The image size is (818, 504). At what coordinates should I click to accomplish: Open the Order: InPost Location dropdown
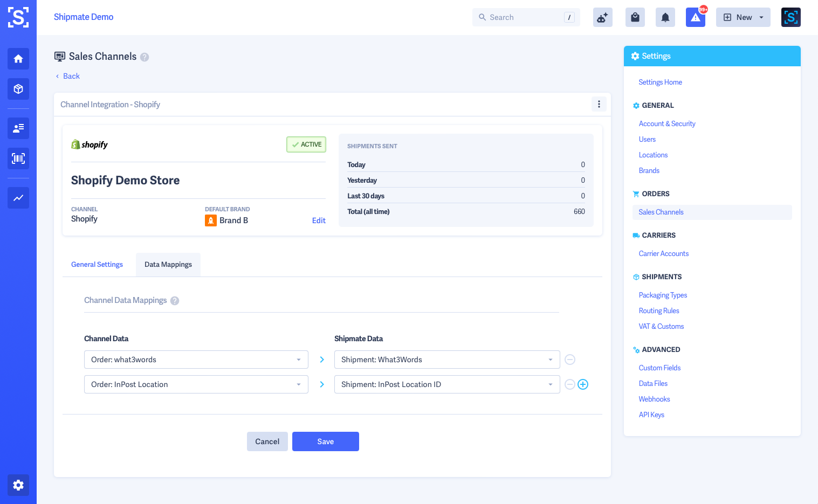(196, 384)
